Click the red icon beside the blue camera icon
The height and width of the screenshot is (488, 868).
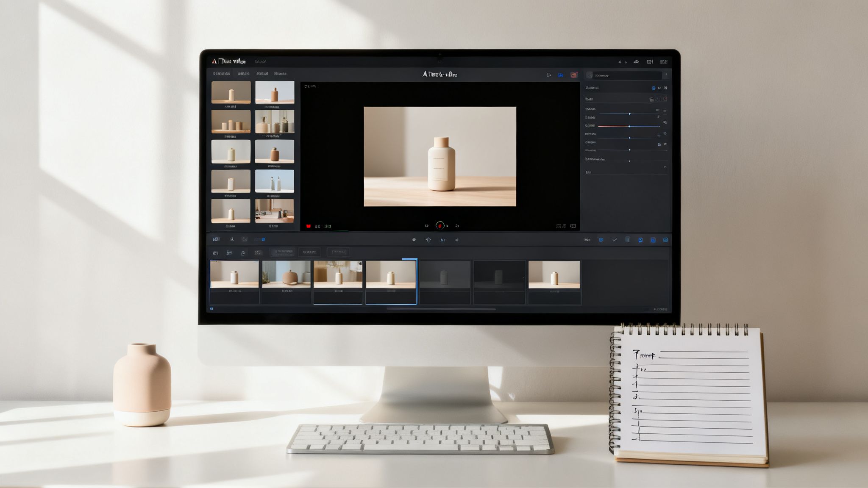(574, 75)
